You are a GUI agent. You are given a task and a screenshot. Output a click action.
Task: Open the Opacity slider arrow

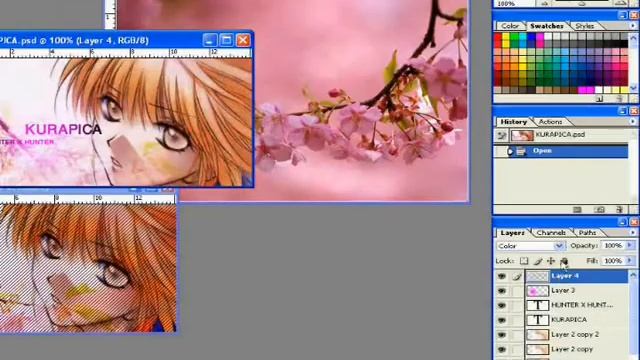(x=630, y=246)
